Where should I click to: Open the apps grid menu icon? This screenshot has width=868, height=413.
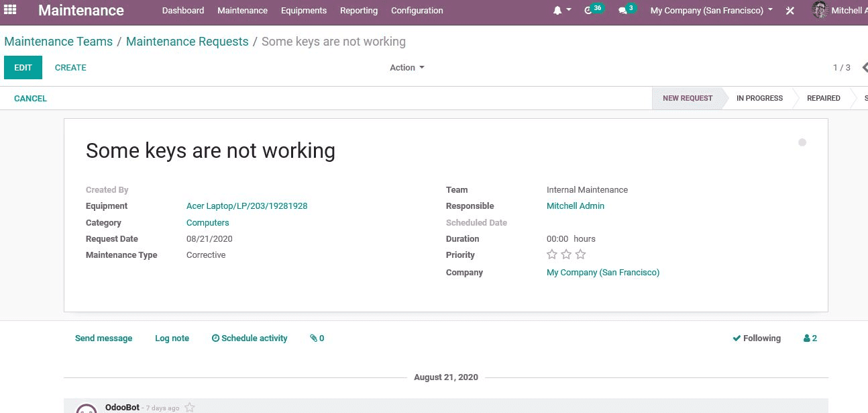point(10,10)
